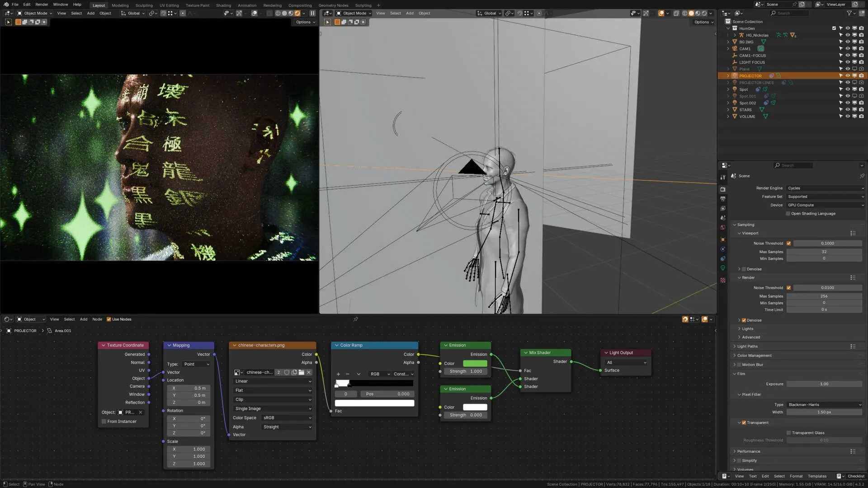Viewport: 868px width, 488px height.
Task: Open the View Layer properties tab
Action: coord(723,208)
